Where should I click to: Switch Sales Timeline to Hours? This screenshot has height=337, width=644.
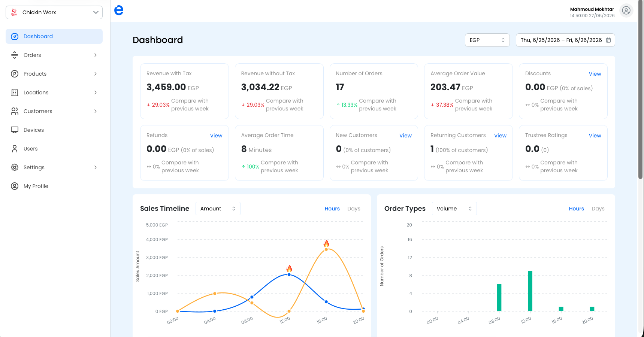coord(332,209)
